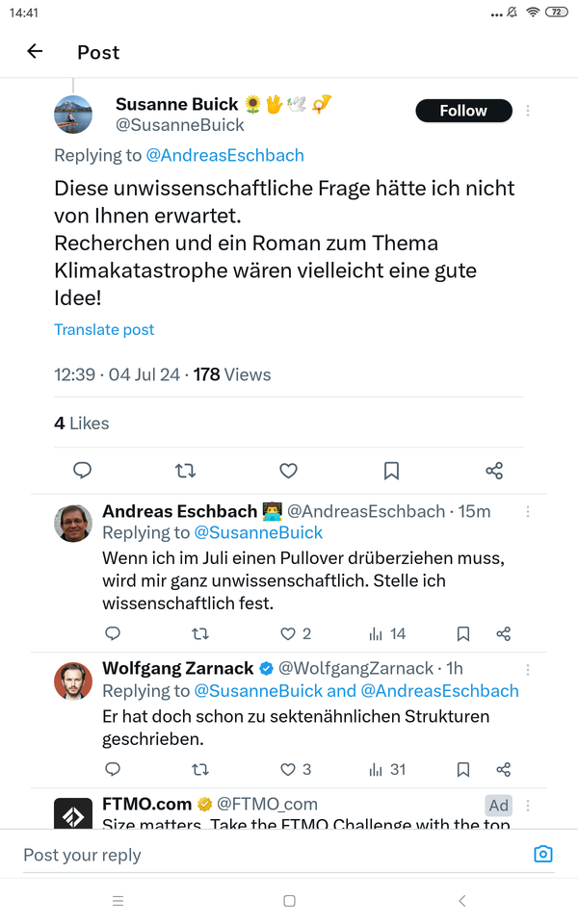
Task: Attach a photo with the camera icon
Action: 543,855
